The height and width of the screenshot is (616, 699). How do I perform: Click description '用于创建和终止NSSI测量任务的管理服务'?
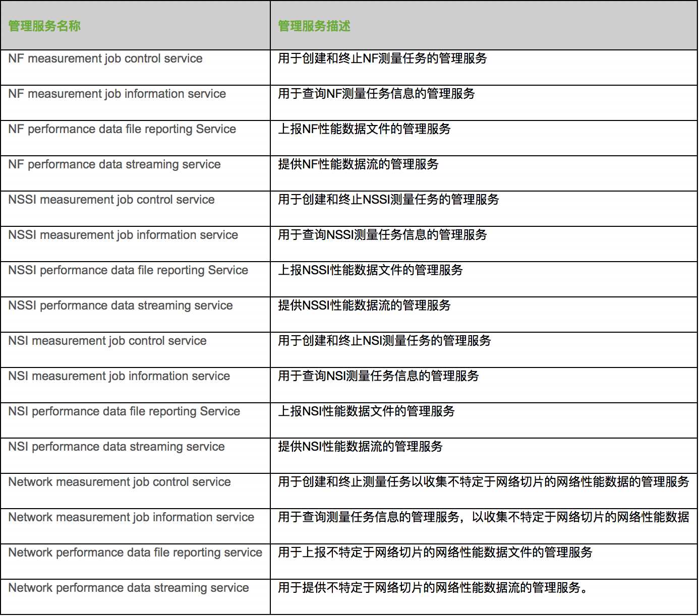[388, 200]
